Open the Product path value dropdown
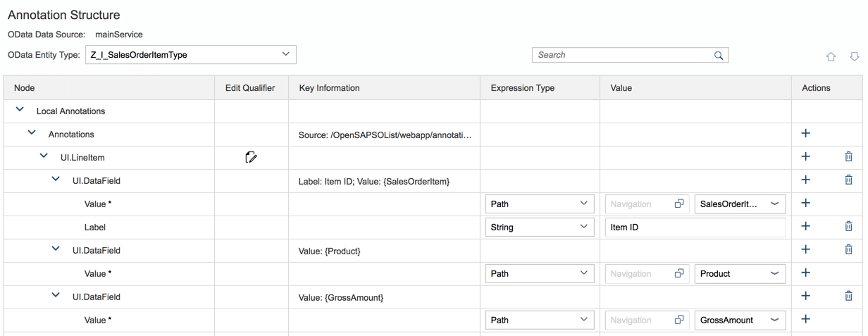 774,273
